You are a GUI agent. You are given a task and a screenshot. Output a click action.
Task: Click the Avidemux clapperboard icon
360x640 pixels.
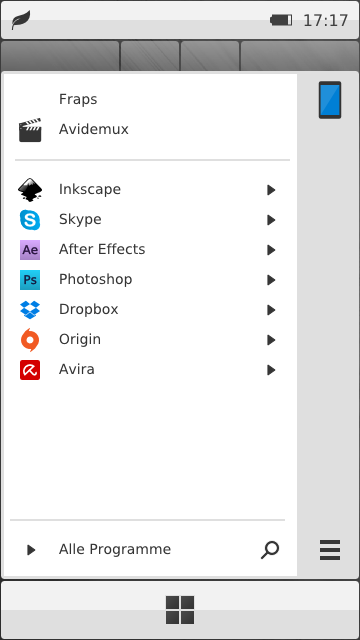click(30, 130)
